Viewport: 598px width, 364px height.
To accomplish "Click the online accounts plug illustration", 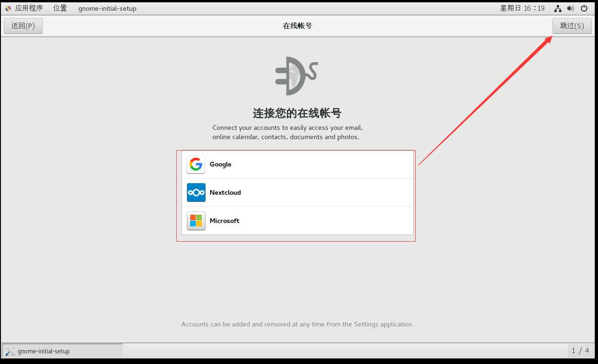I will (297, 76).
